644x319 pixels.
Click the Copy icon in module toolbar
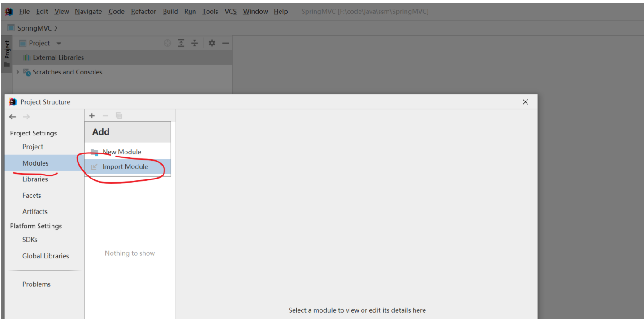click(119, 116)
